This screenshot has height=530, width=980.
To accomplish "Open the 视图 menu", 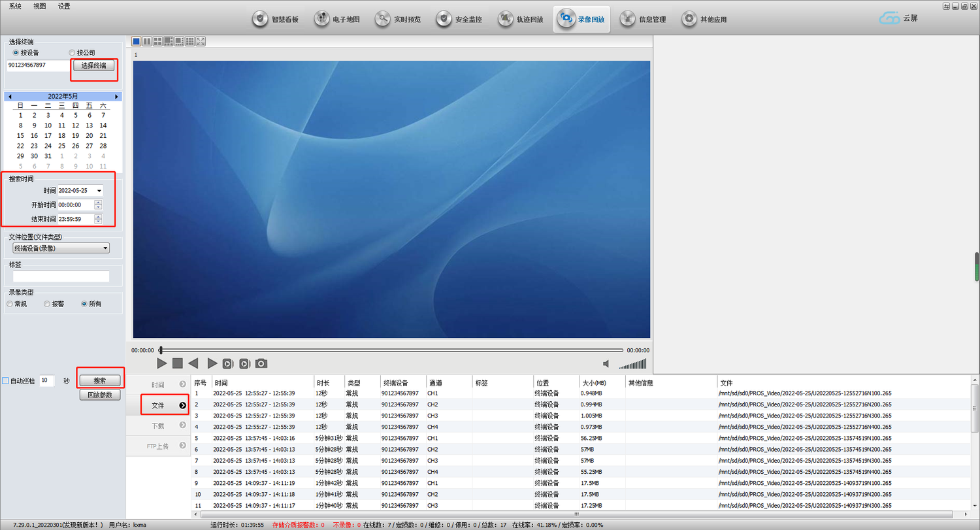I will pos(39,6).
